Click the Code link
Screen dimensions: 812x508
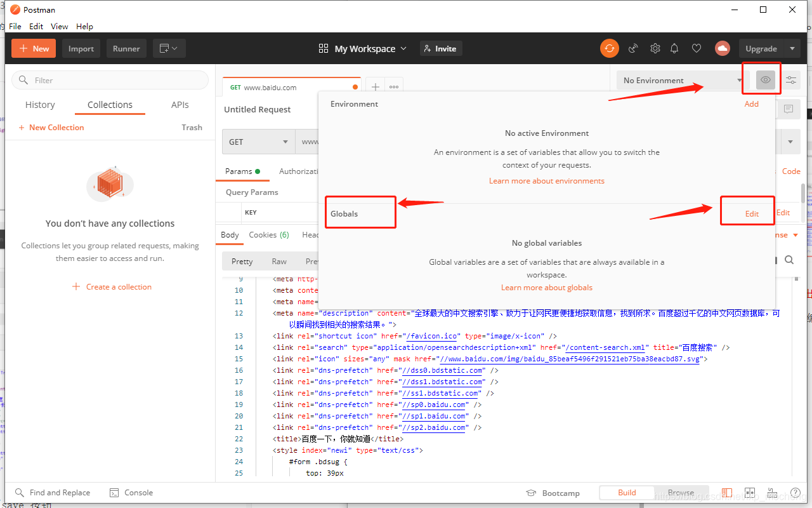pos(791,171)
